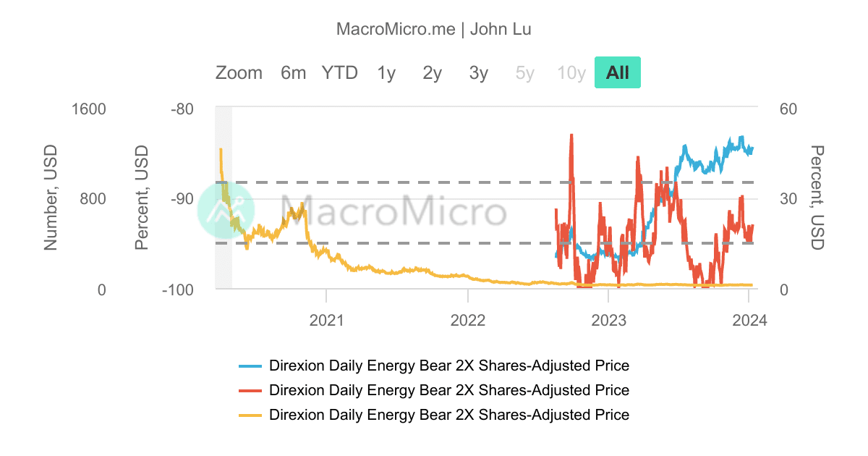Select the 6m time range

(x=293, y=72)
